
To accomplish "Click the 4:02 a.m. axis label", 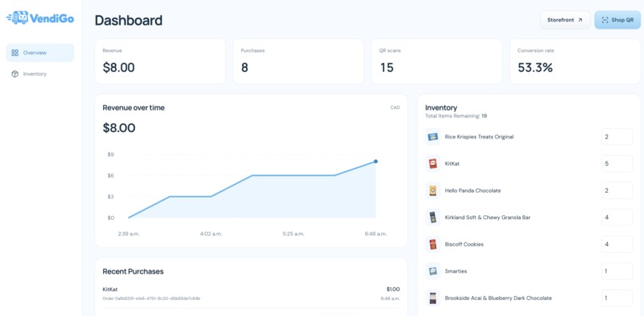I will [x=211, y=234].
